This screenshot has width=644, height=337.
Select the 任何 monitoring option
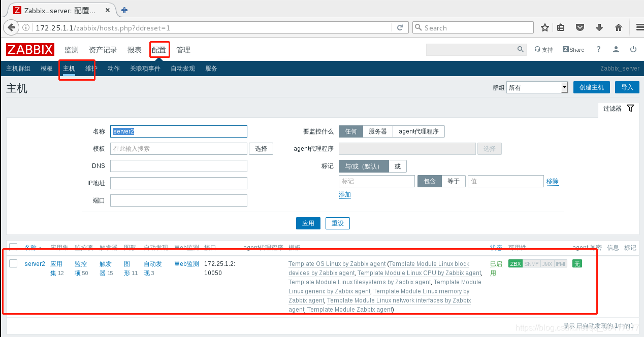tap(351, 131)
